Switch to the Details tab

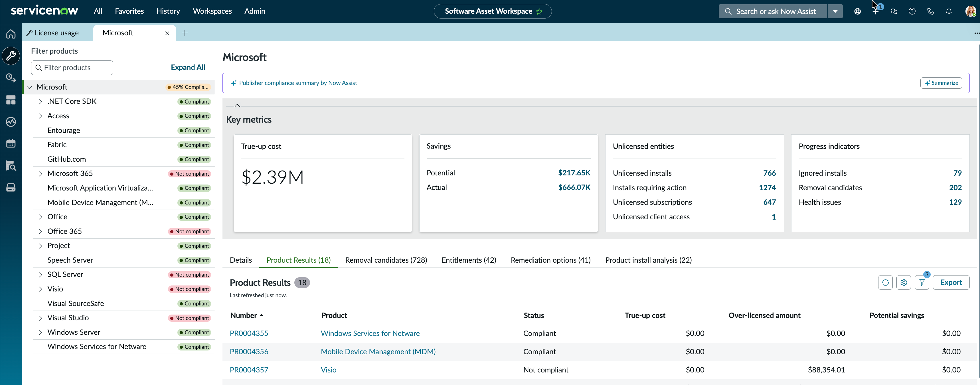(x=241, y=260)
